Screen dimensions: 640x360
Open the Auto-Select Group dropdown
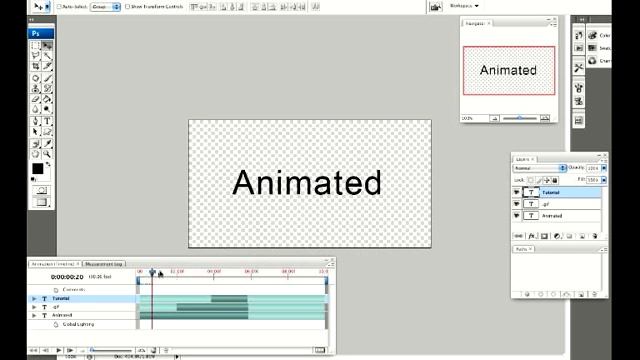105,7
